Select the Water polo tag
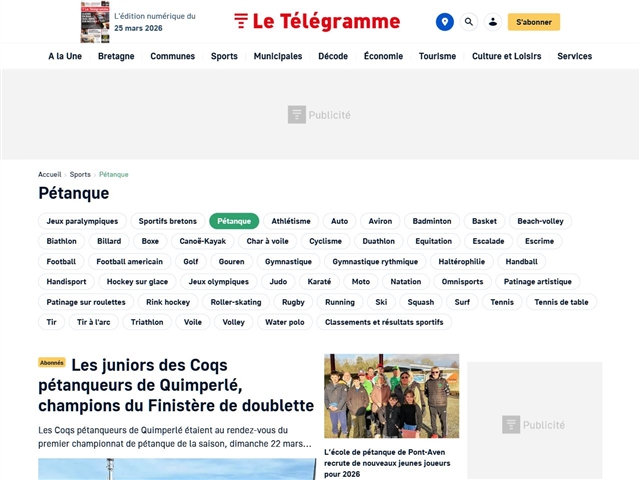Viewport: 640px width, 480px height. pos(284,322)
